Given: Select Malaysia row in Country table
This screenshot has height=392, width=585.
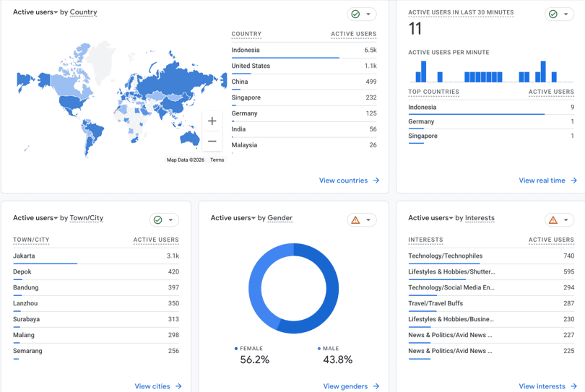Looking at the screenshot, I should click(x=303, y=145).
